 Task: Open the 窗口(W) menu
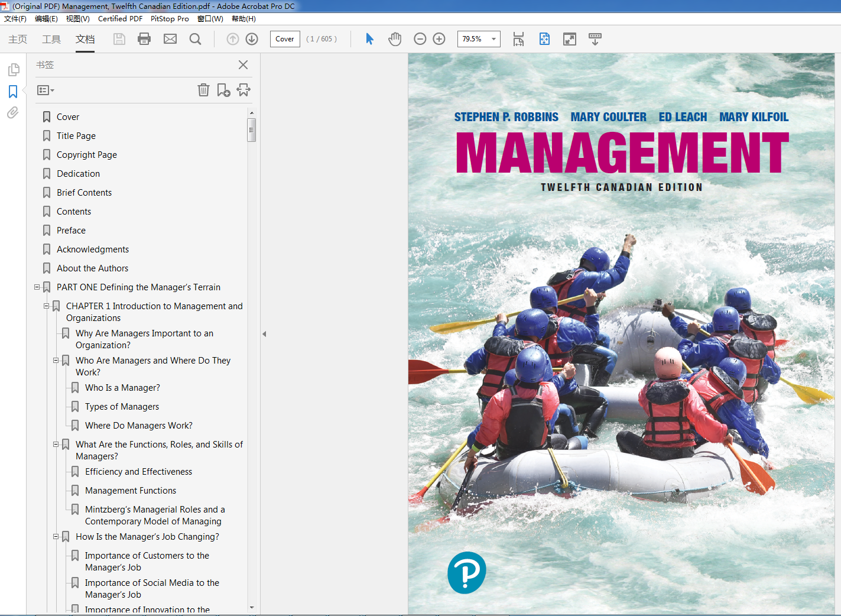[210, 19]
